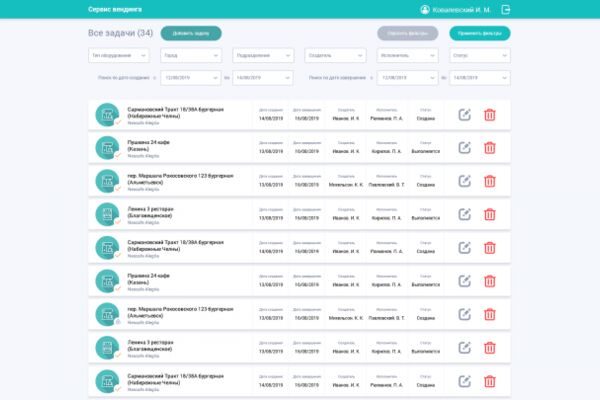This screenshot has width=600, height=400.
Task: Delete the first Пушкина 24 кафе task
Action: [x=490, y=148]
